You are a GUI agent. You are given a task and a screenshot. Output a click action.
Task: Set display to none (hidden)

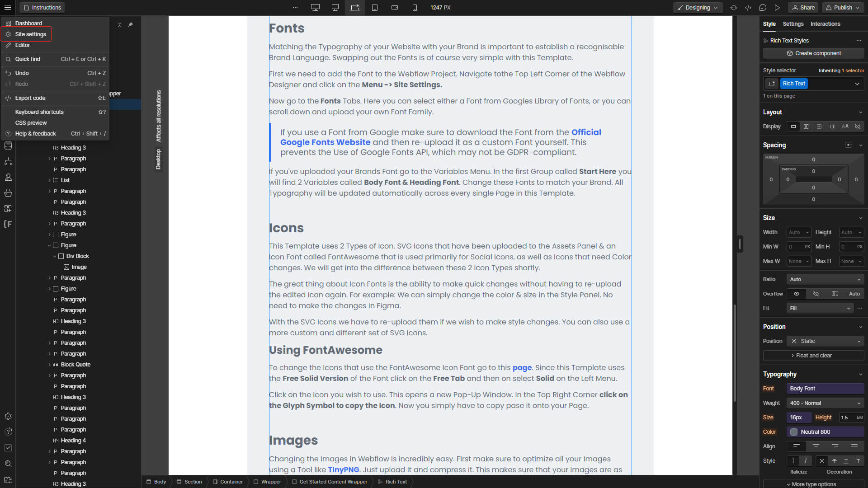[x=858, y=127]
